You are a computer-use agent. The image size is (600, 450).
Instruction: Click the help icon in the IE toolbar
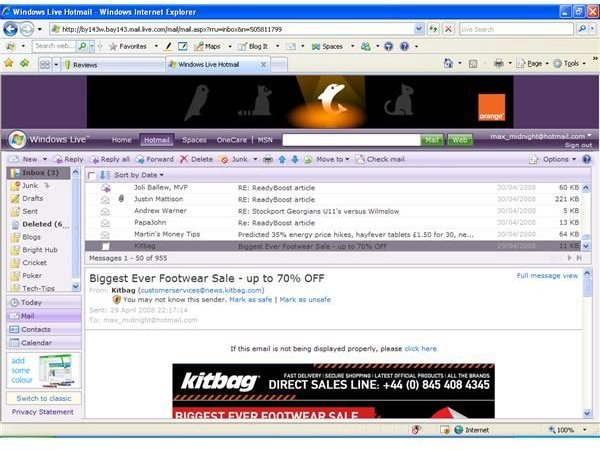(404, 46)
